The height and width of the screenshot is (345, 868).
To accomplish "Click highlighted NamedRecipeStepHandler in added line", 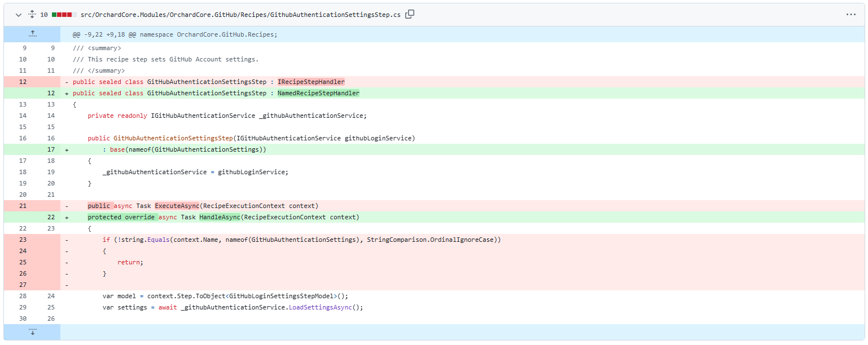I will pyautogui.click(x=318, y=93).
